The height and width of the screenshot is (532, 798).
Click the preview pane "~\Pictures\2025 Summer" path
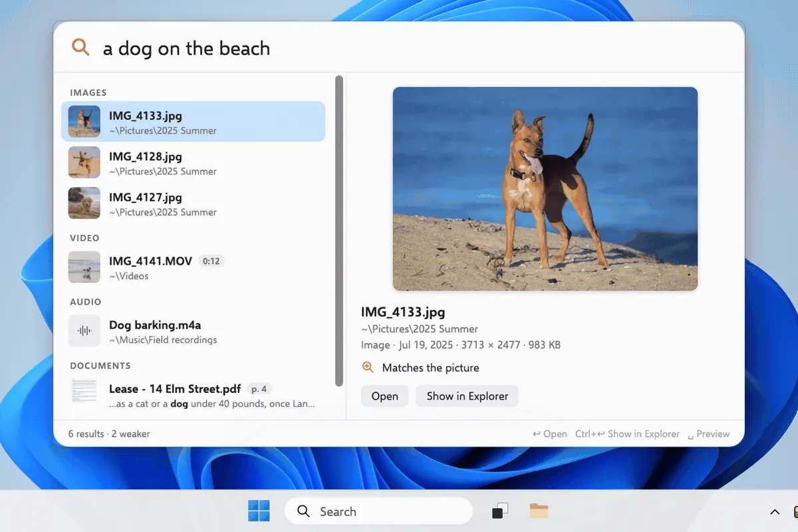420,329
